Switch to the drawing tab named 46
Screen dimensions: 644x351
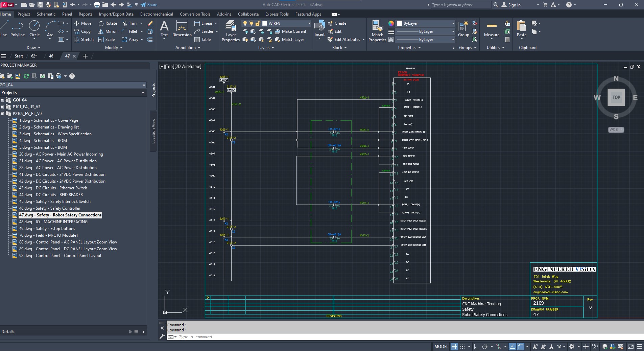coord(51,56)
